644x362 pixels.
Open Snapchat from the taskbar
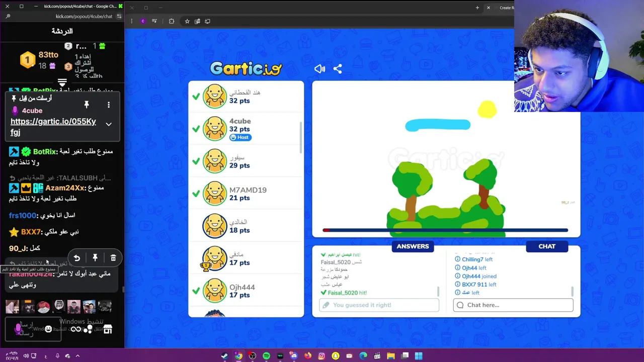tap(336, 356)
